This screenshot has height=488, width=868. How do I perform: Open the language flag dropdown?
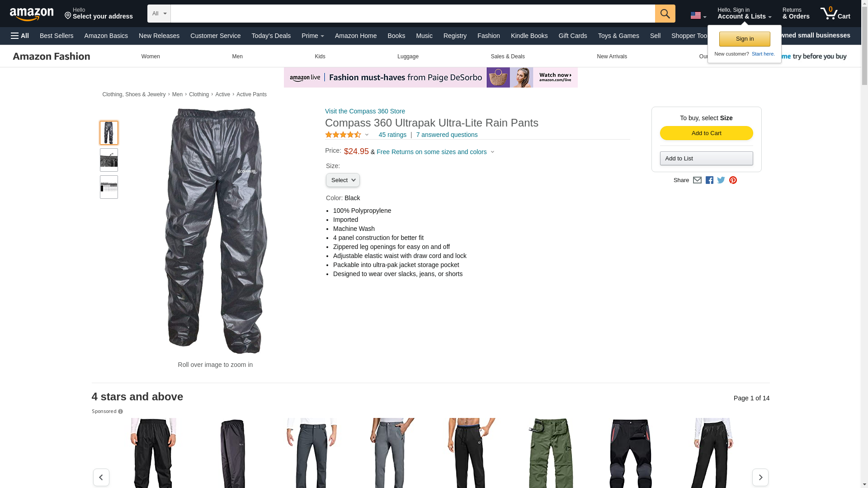(698, 15)
